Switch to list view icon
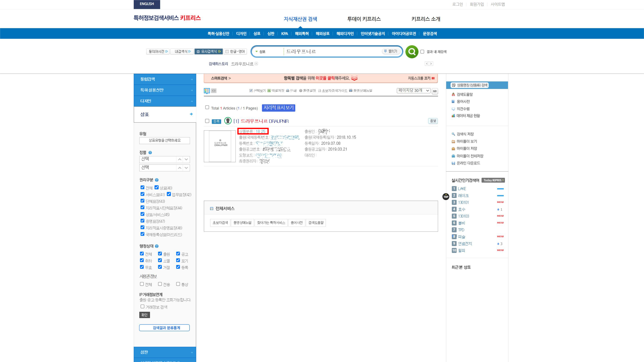Viewport: 644px width, 362px height. click(207, 91)
